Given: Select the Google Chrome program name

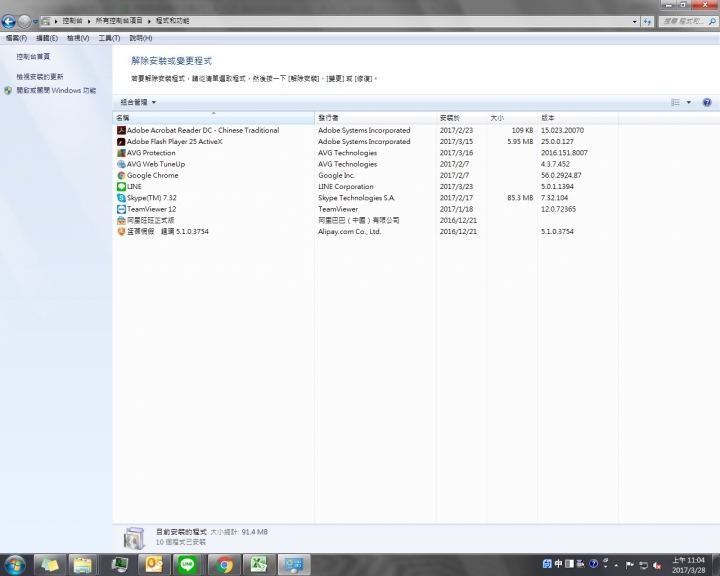Looking at the screenshot, I should coord(152,175).
